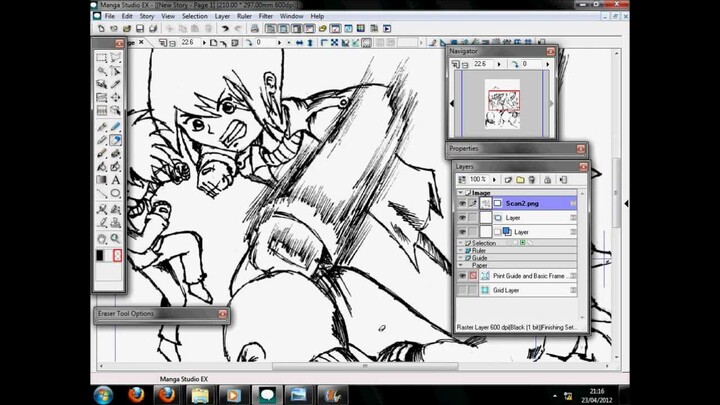Hide Print Guide and Basic Frame layer

point(462,276)
